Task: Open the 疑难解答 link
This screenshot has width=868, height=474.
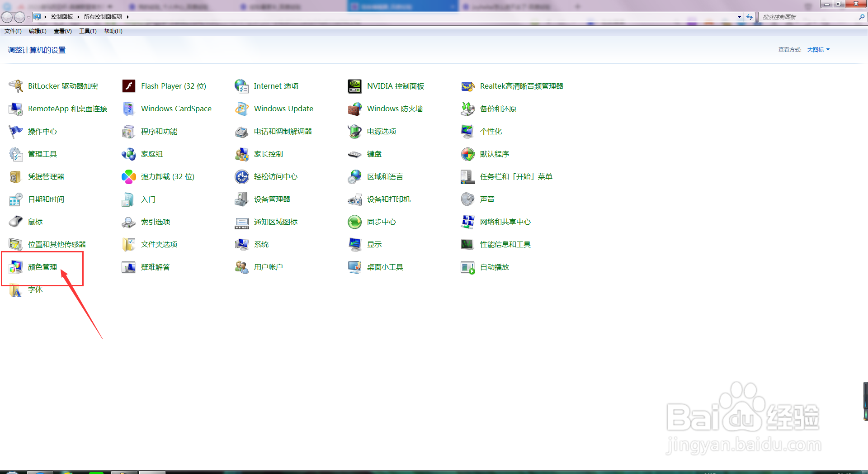Action: point(156,267)
